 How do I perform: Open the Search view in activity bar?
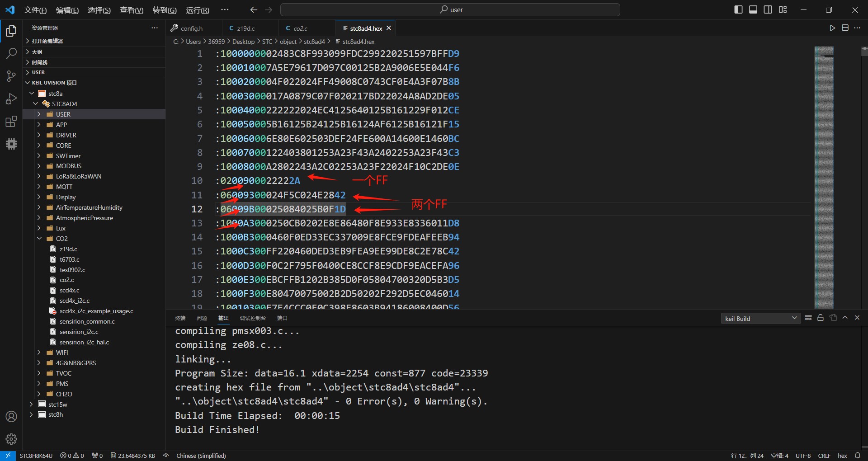click(11, 53)
